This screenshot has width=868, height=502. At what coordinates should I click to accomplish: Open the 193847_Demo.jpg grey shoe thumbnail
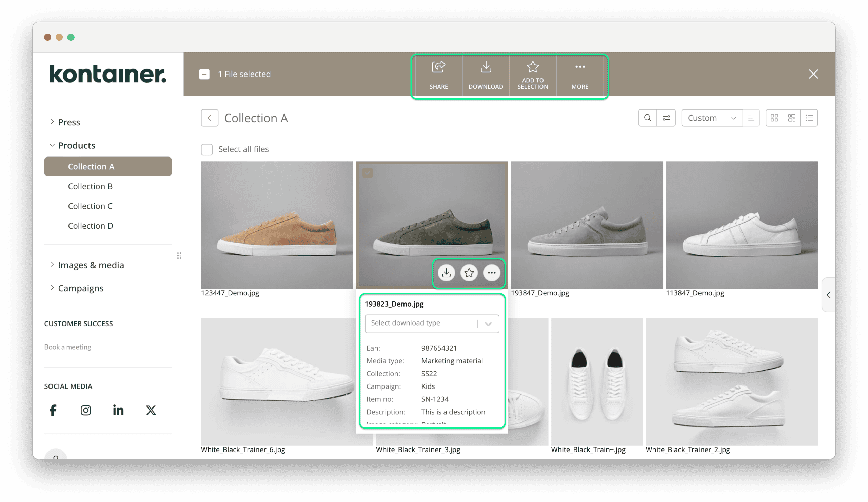pyautogui.click(x=587, y=225)
